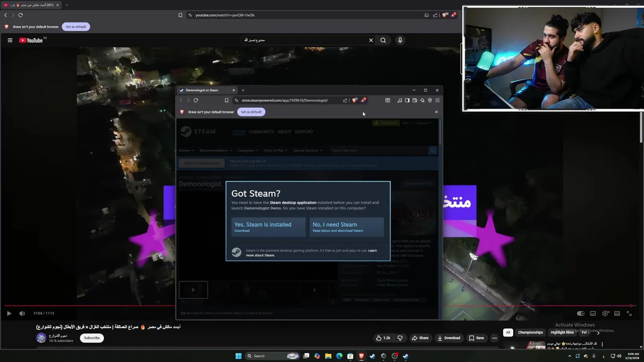Reload the Steam store page

[x=196, y=100]
